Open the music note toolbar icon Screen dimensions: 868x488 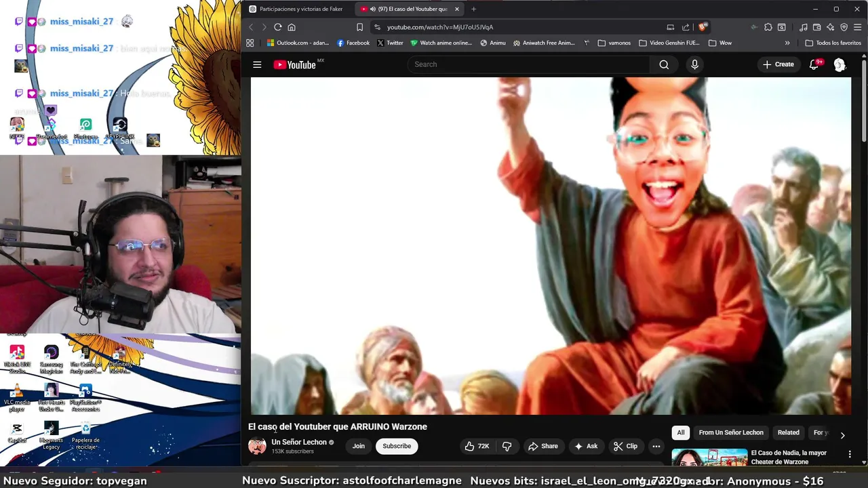804,27
